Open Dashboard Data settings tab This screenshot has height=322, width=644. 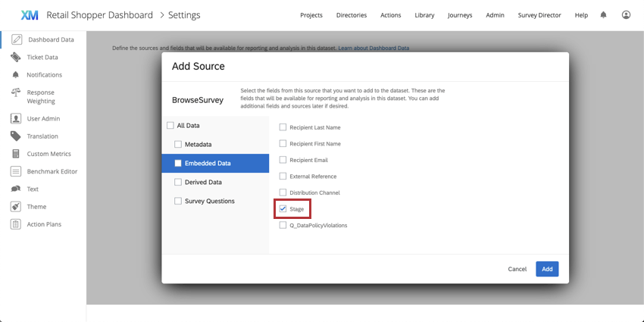click(51, 39)
